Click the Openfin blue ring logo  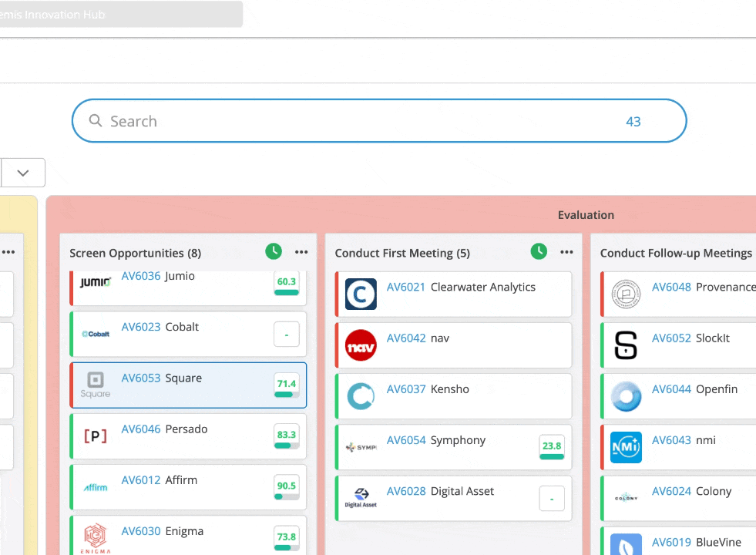point(626,396)
